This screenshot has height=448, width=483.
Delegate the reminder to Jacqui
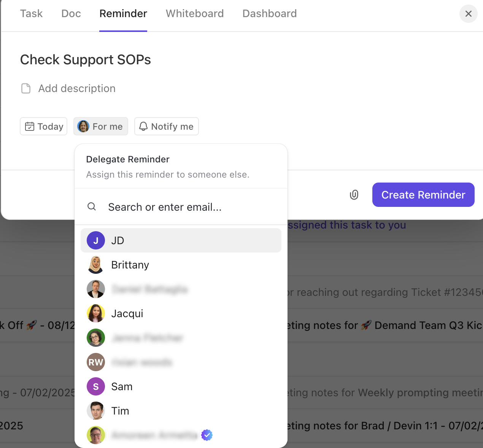[127, 313]
